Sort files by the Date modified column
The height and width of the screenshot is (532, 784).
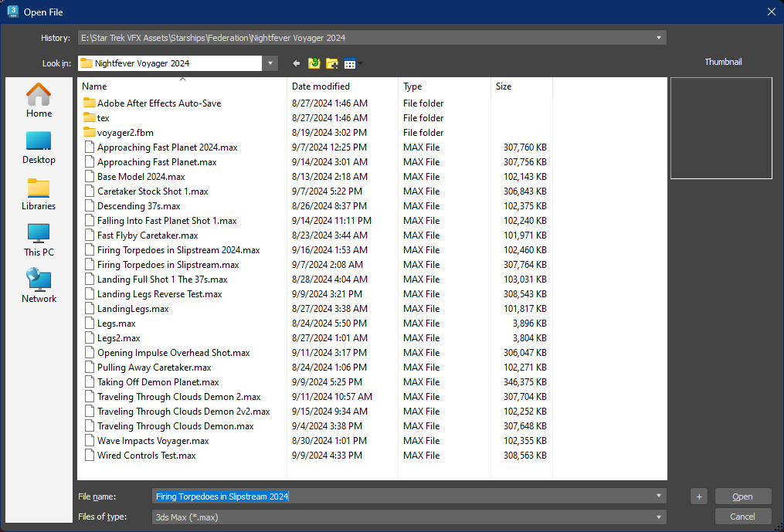point(321,86)
